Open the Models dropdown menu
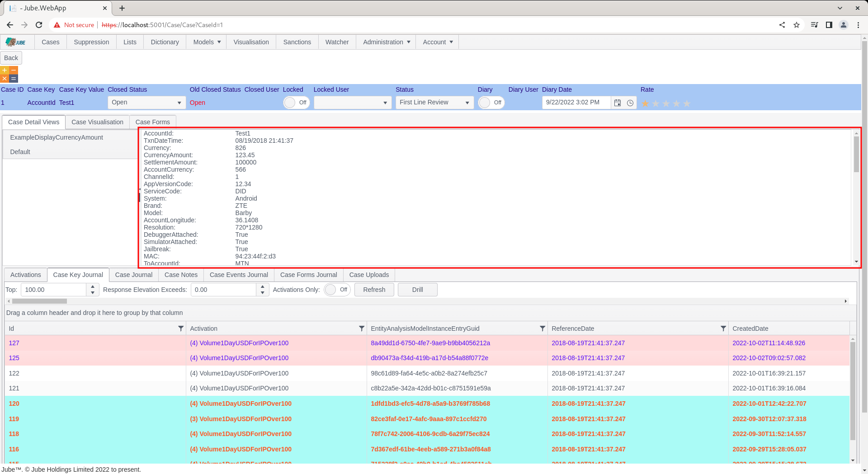The width and height of the screenshot is (868, 474). click(207, 42)
